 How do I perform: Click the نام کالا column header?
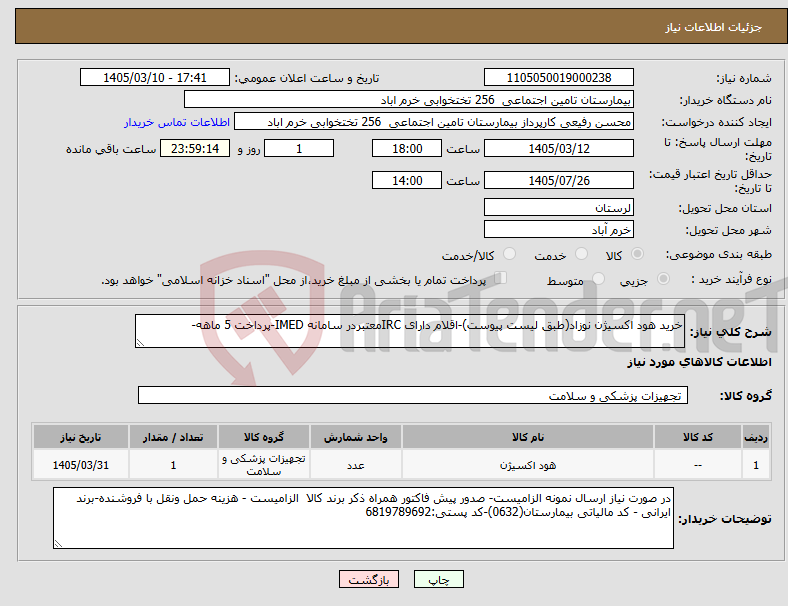pos(528,437)
